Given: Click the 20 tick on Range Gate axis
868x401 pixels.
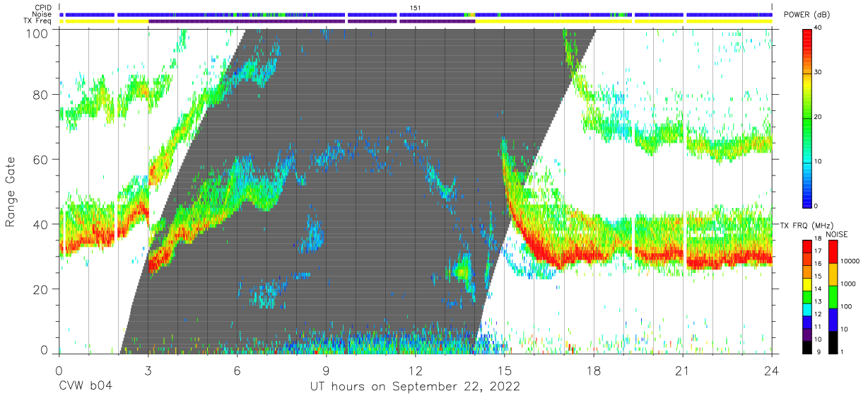Looking at the screenshot, I should pos(41,289).
